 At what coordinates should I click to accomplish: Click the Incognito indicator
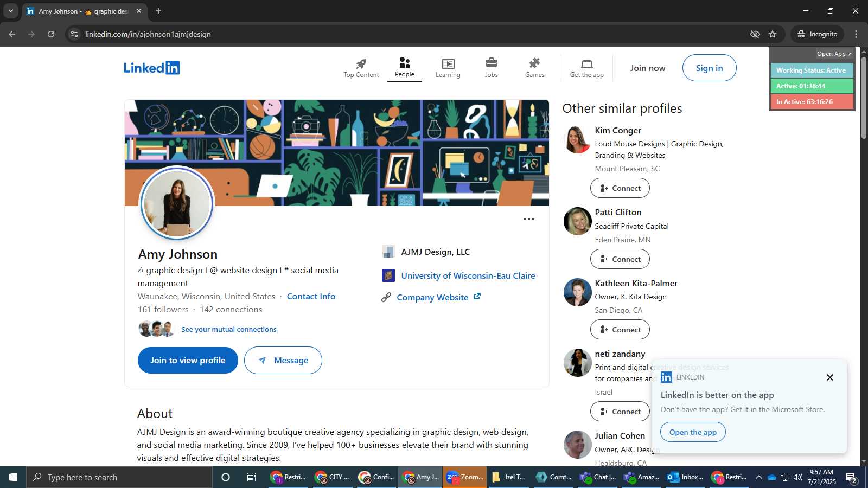tap(817, 34)
